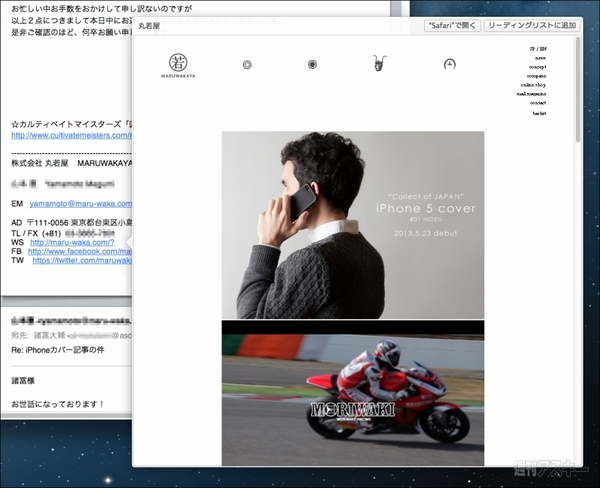Image resolution: width=600 pixels, height=488 pixels.
Task: Click subject line "Re: iPhoneカバー記事の件"
Action: click(x=58, y=350)
